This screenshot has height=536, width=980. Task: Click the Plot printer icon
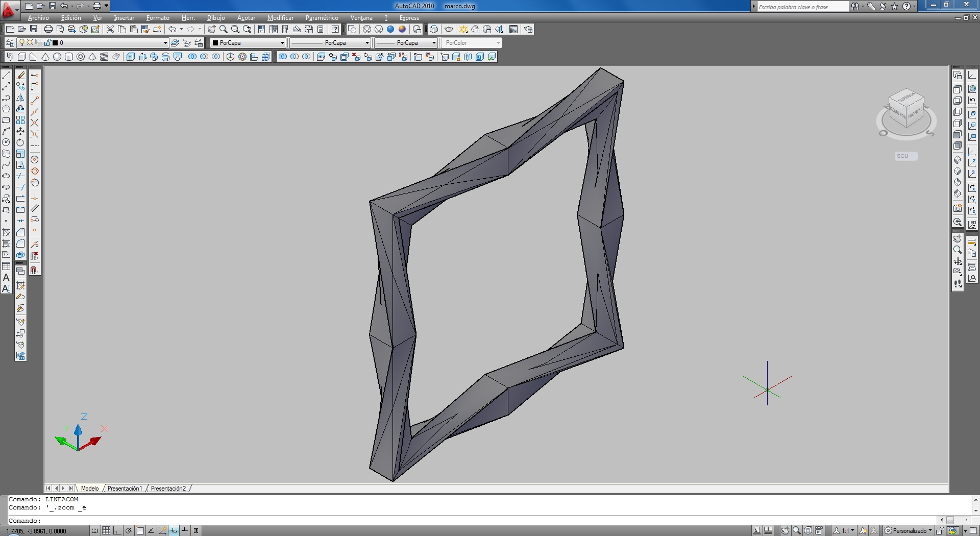pos(48,29)
